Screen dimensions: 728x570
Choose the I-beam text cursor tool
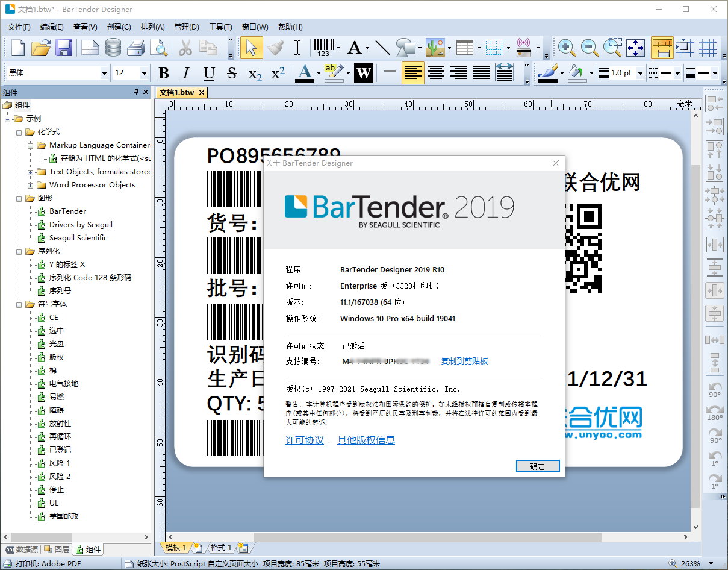click(x=297, y=48)
